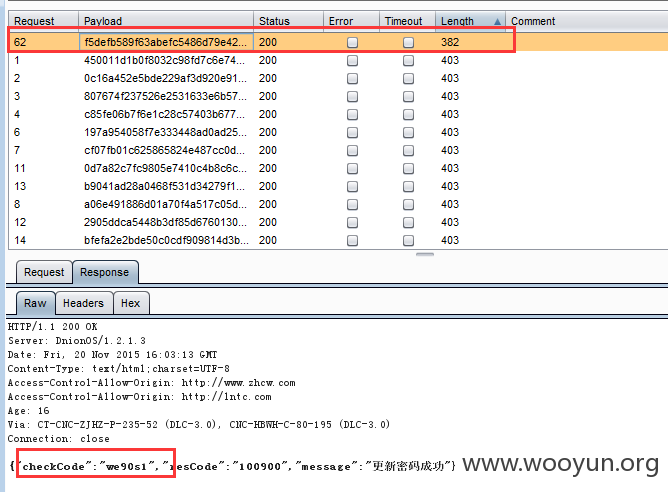
Task: Select payload f5defb589f63abefc5486d79e42...
Action: click(x=165, y=42)
